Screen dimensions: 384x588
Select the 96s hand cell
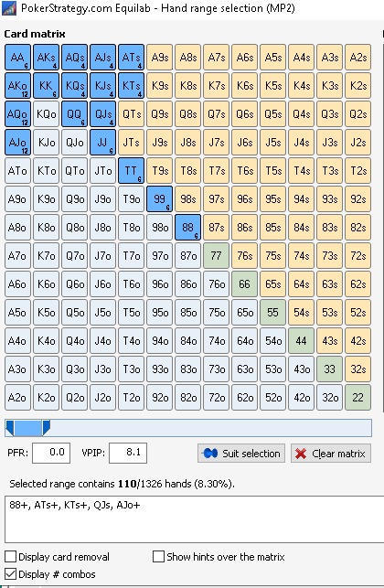[x=244, y=198]
